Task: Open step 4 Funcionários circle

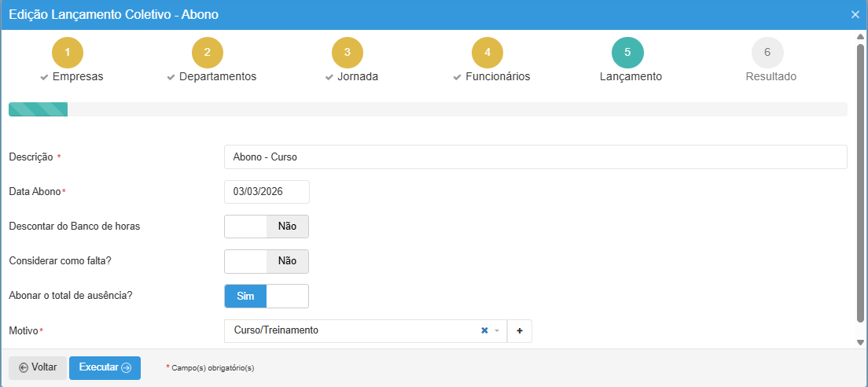Action: coord(487,53)
